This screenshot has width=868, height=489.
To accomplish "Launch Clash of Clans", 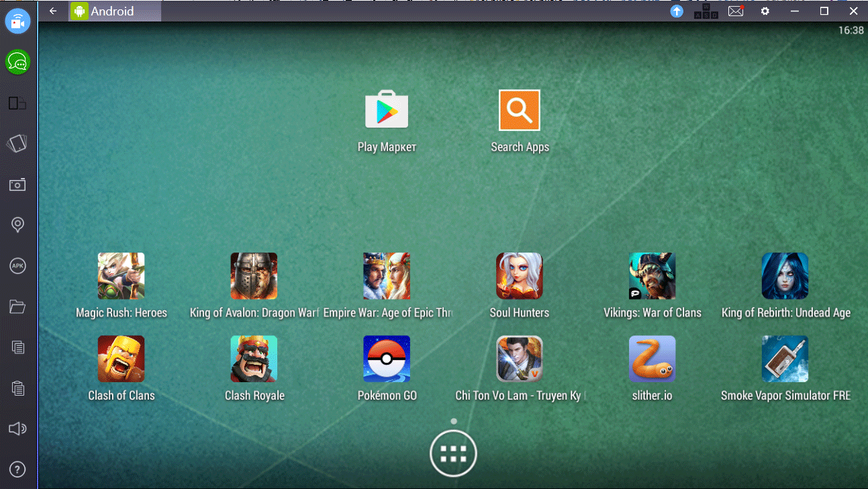I will coord(121,359).
